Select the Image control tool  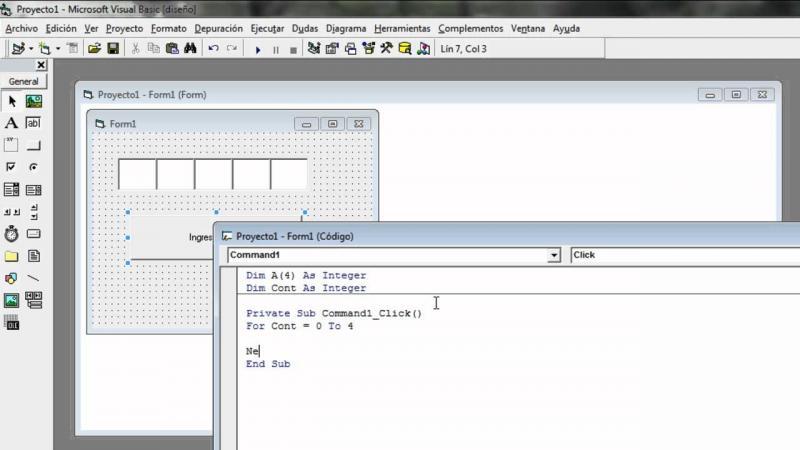[11, 301]
